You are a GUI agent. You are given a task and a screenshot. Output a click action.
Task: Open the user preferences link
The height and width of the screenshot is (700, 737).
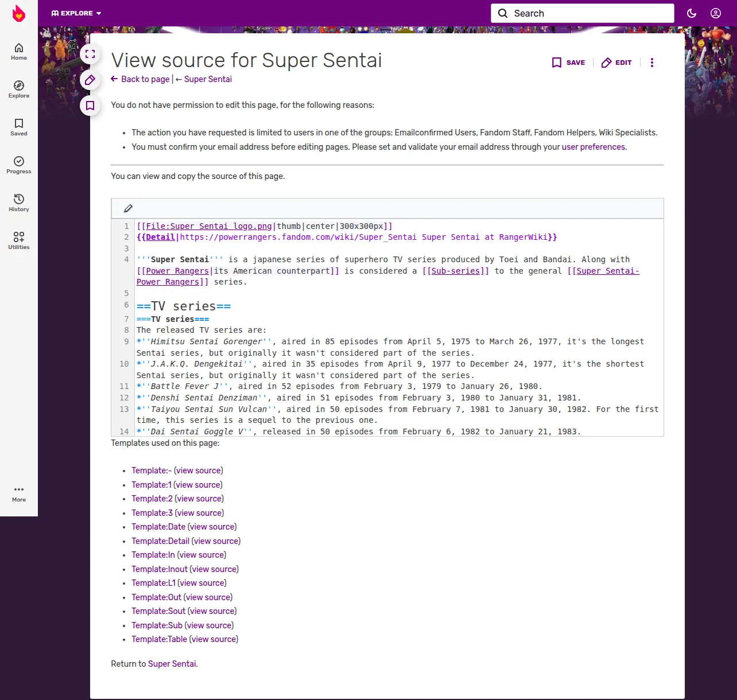[x=594, y=147]
